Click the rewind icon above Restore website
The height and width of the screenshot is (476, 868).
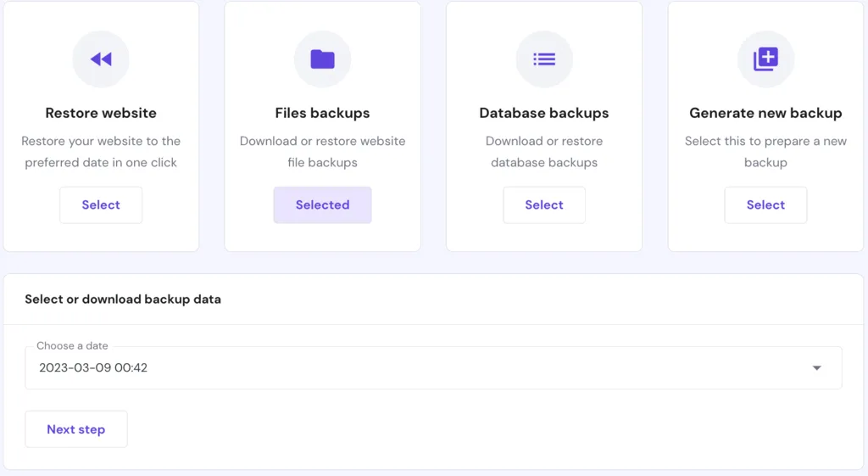coord(101,59)
